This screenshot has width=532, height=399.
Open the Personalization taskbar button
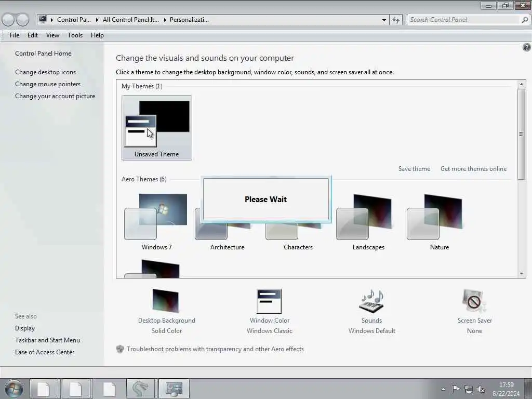tap(174, 389)
